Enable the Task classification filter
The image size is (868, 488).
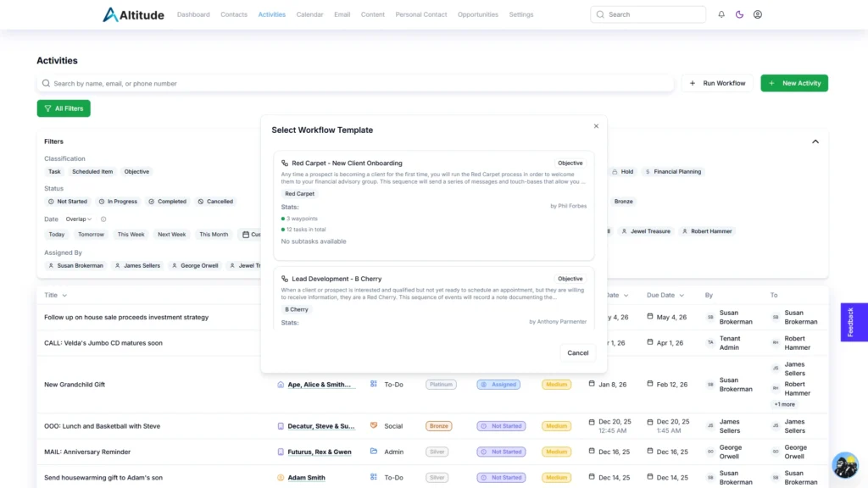(x=54, y=172)
